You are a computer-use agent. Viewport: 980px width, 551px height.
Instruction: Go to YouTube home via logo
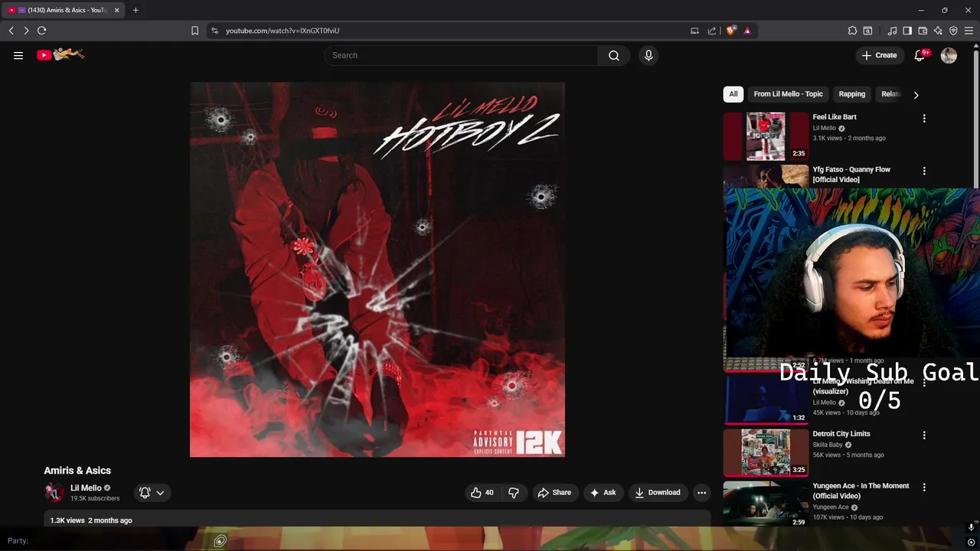click(x=60, y=54)
